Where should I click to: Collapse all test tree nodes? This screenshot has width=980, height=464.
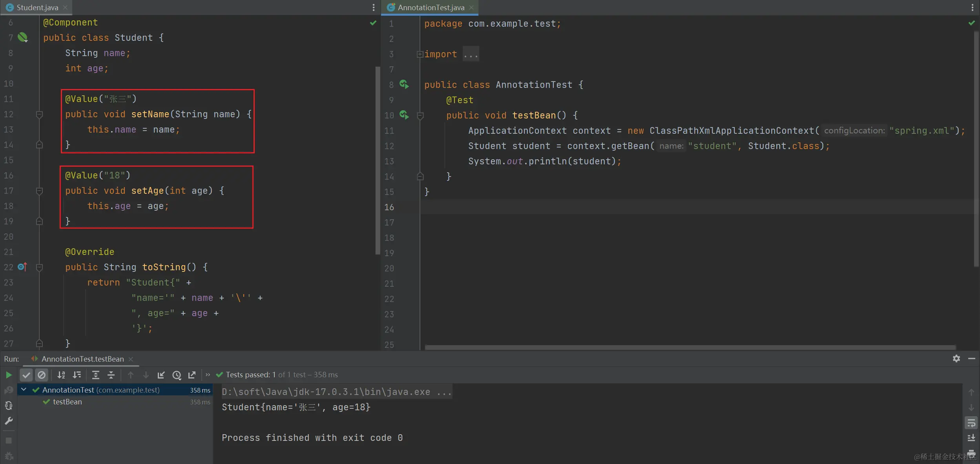pyautogui.click(x=111, y=375)
